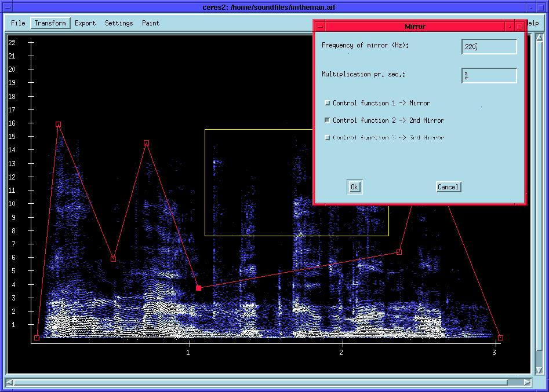The image size is (549, 392).
Task: Click the second peak breakpoint near 14.5 kHz
Action: (146, 142)
